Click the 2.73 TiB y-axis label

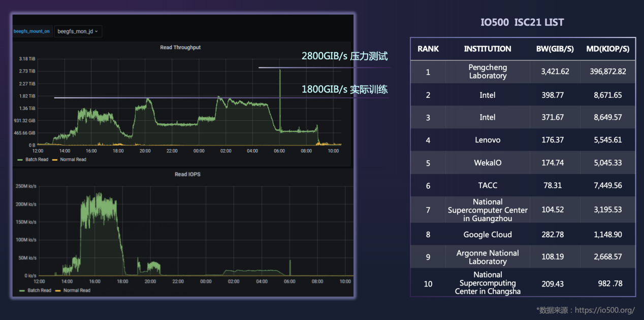tap(26, 71)
